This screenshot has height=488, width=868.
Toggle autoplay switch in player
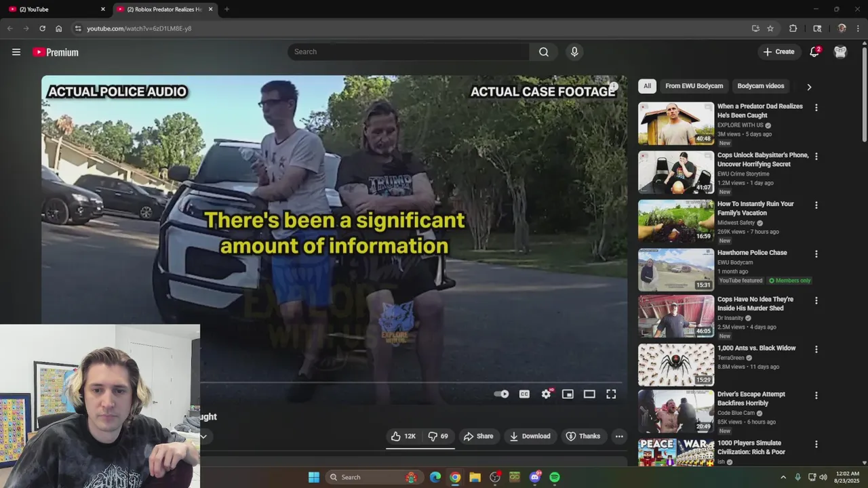pyautogui.click(x=501, y=394)
